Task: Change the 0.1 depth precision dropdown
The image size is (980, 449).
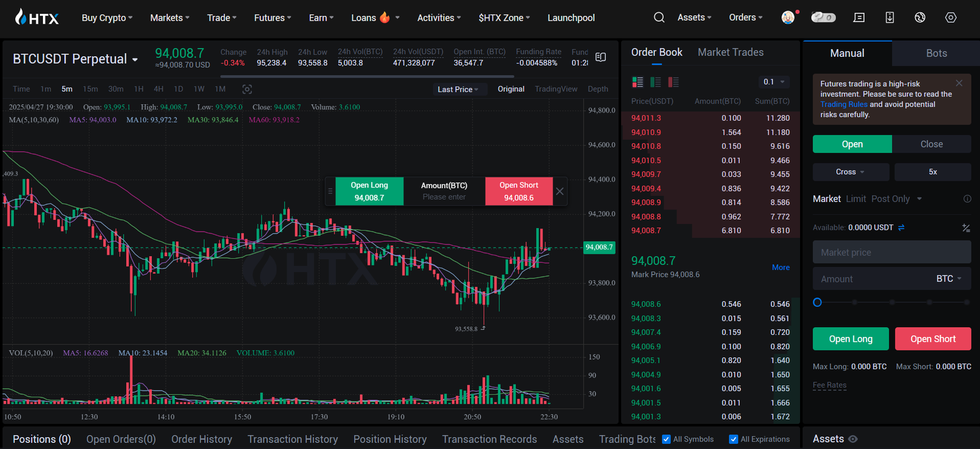Action: (774, 81)
